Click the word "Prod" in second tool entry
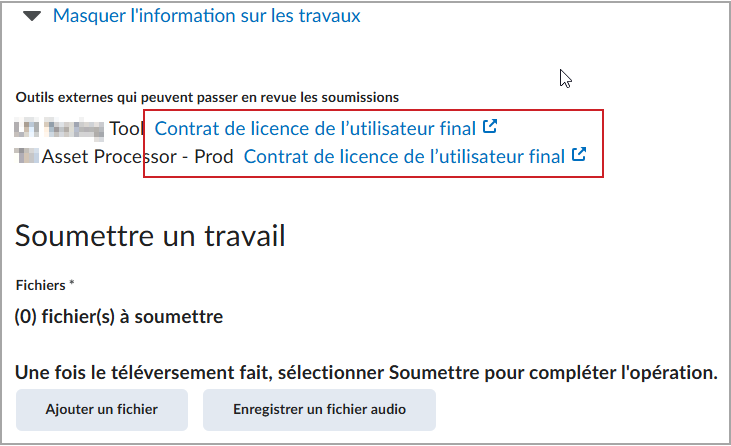 click(214, 157)
